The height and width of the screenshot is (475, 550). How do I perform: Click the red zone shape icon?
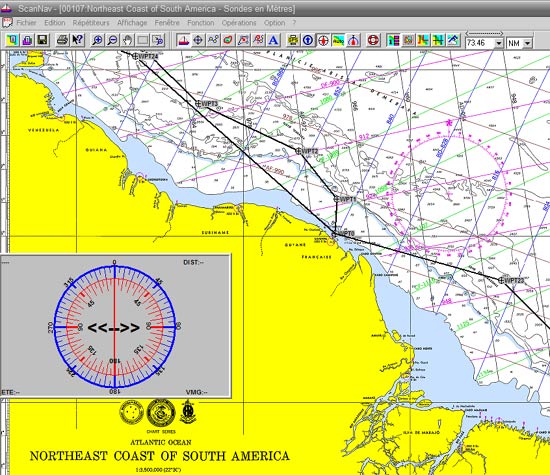pos(228,40)
